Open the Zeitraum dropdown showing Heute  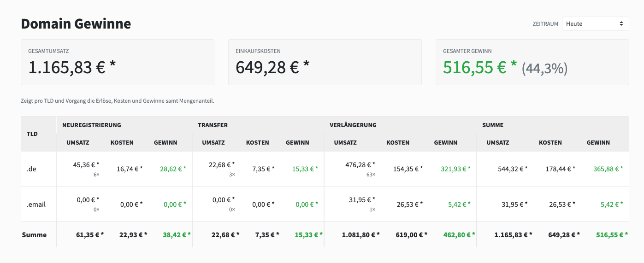tap(595, 23)
